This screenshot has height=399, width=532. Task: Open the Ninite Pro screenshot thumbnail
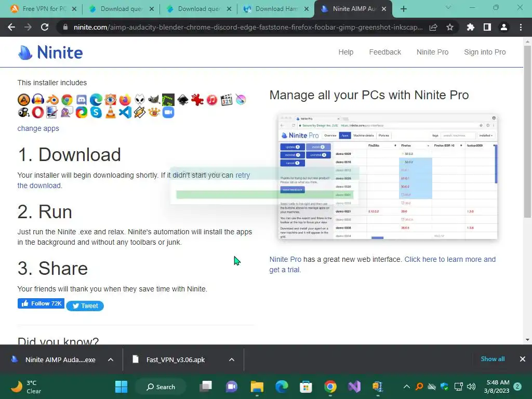point(388,177)
